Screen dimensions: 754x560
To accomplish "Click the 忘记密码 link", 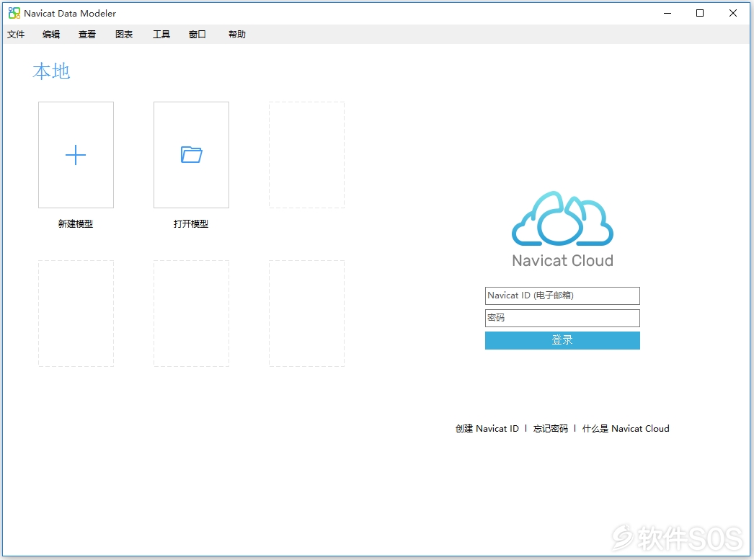I will pos(551,428).
